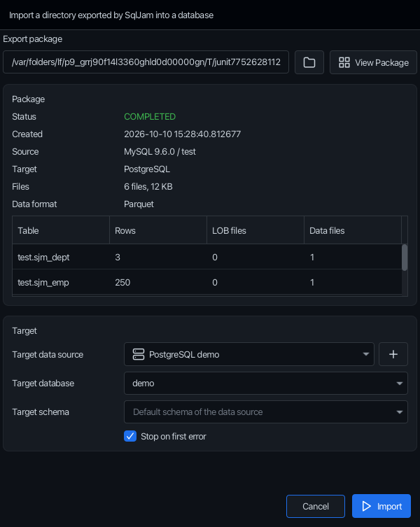This screenshot has height=527, width=420.
Task: Click the folder browse icon button
Action: [309, 62]
